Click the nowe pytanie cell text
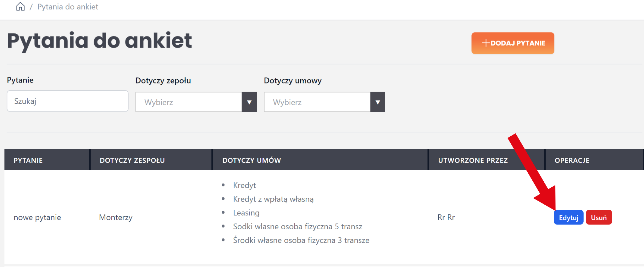Image resolution: width=644 pixels, height=267 pixels. pyautogui.click(x=37, y=218)
